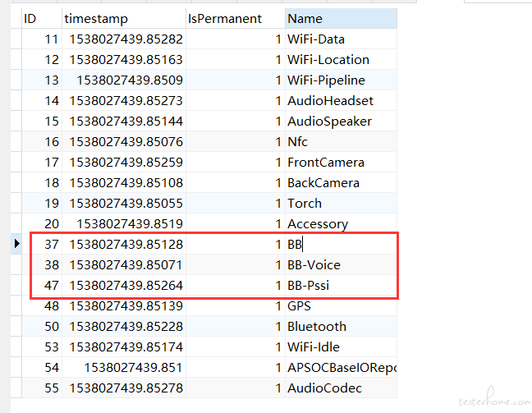The height and width of the screenshot is (413, 532).
Task: Select the WiFi-Data name cell
Action: [x=341, y=39]
